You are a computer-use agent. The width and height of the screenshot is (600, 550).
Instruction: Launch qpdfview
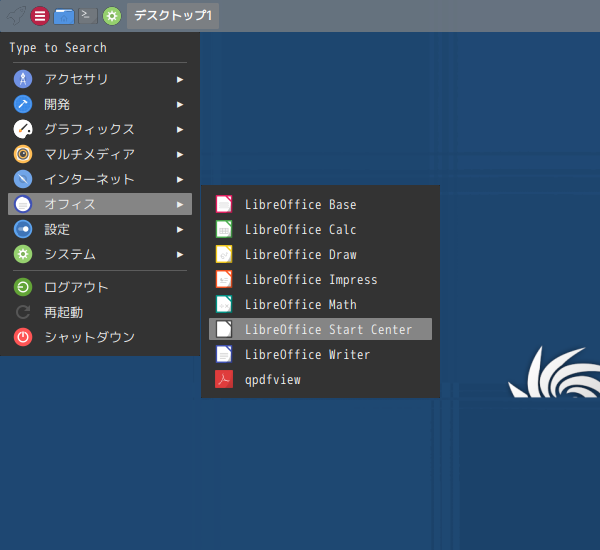click(x=320, y=379)
